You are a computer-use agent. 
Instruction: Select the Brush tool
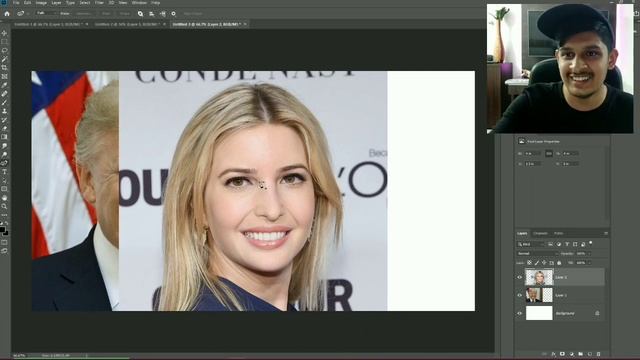4,102
